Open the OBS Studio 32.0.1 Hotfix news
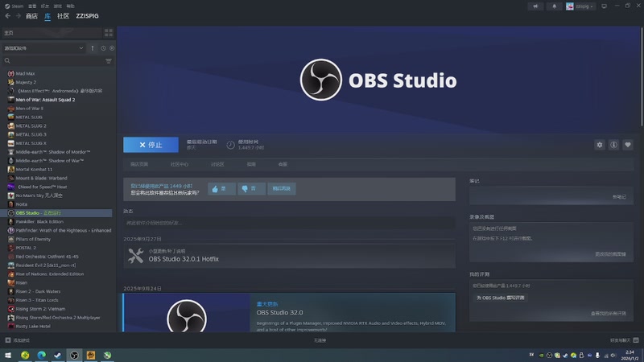The height and width of the screenshot is (362, 644). click(x=289, y=256)
